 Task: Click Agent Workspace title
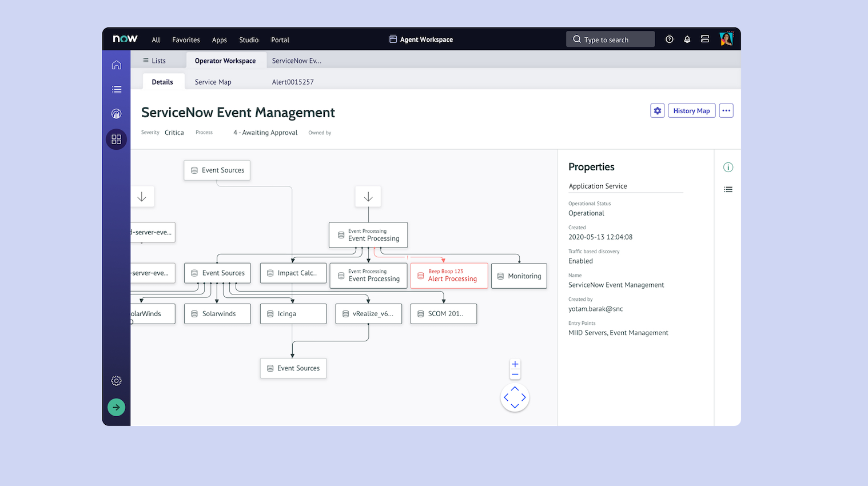pos(421,39)
